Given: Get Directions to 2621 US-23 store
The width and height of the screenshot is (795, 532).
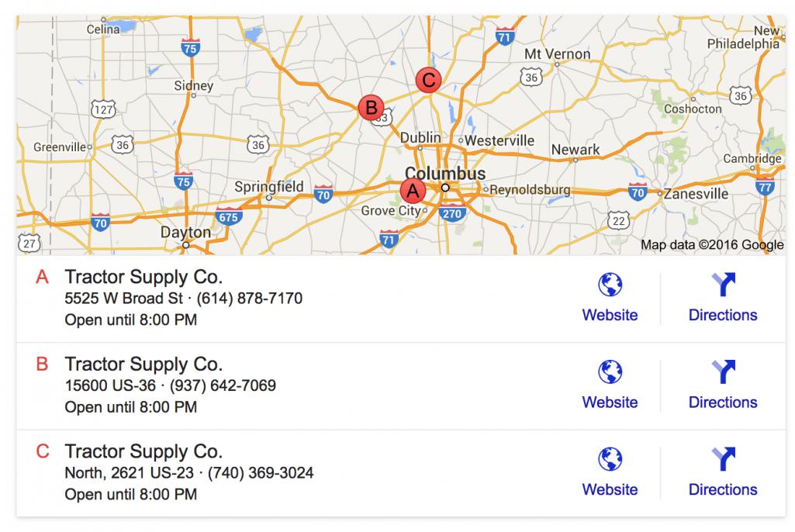Looking at the screenshot, I should point(723,489).
